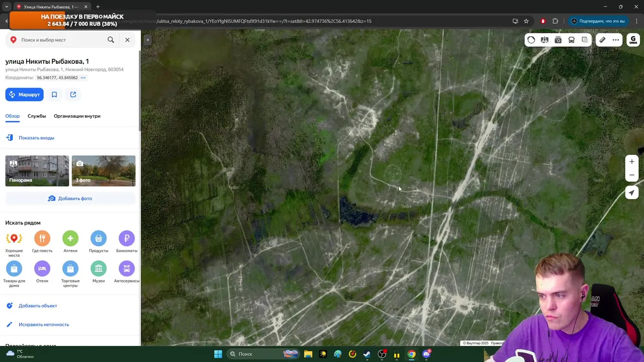Image resolution: width=644 pixels, height=362 pixels.
Task: Open the three-dot more tools menu on map
Action: coord(616,40)
